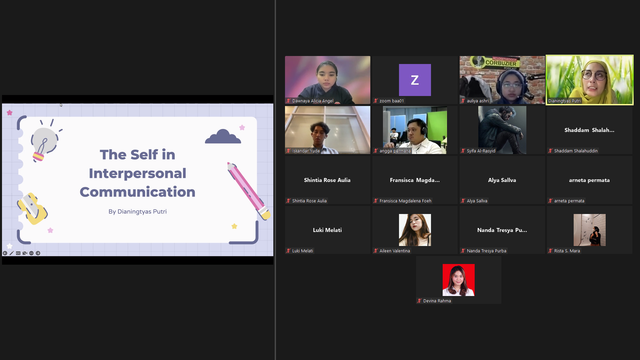Click 'angga permana' name label
Viewport: 640px width, 360px height.
[x=395, y=151]
